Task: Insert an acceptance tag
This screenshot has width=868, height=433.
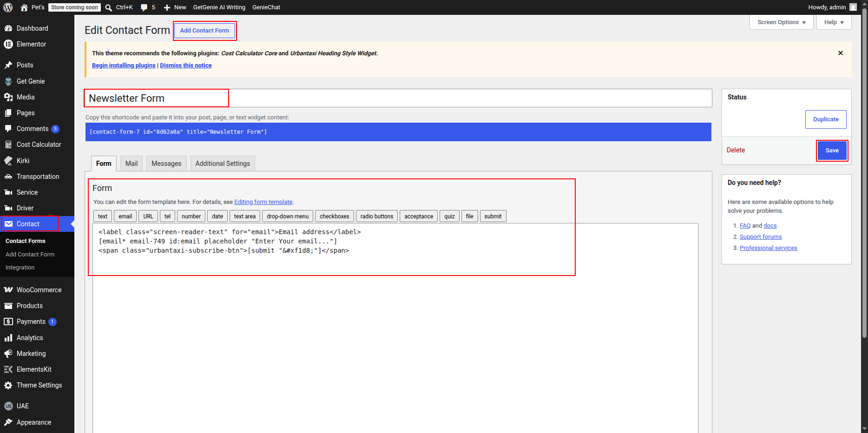Action: (x=419, y=216)
